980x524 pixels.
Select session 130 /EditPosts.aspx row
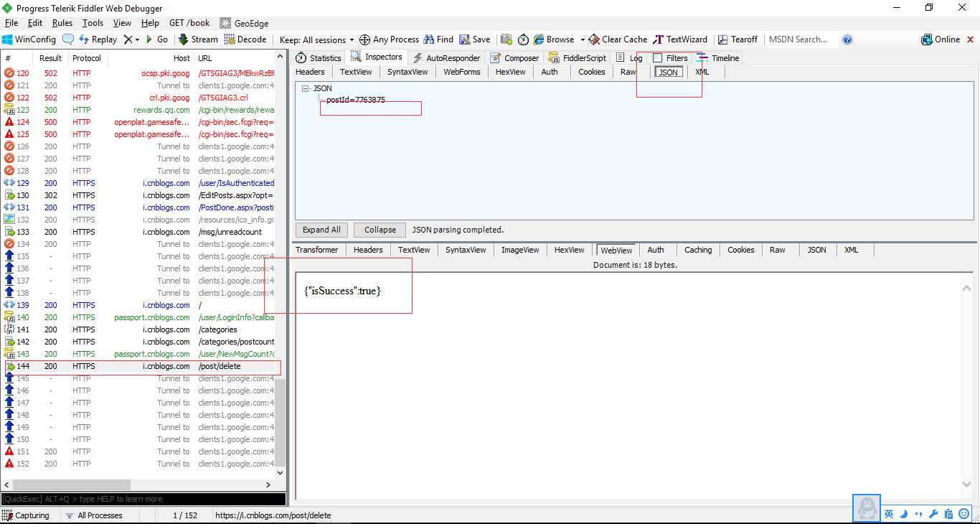point(138,195)
